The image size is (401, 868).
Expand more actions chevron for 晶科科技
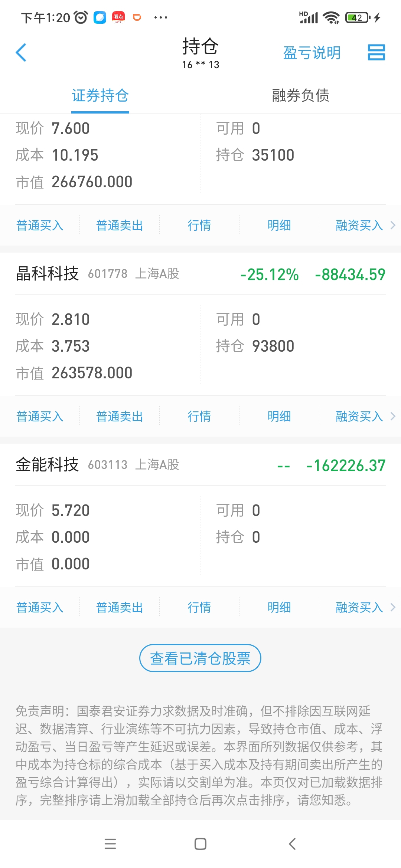point(393,416)
